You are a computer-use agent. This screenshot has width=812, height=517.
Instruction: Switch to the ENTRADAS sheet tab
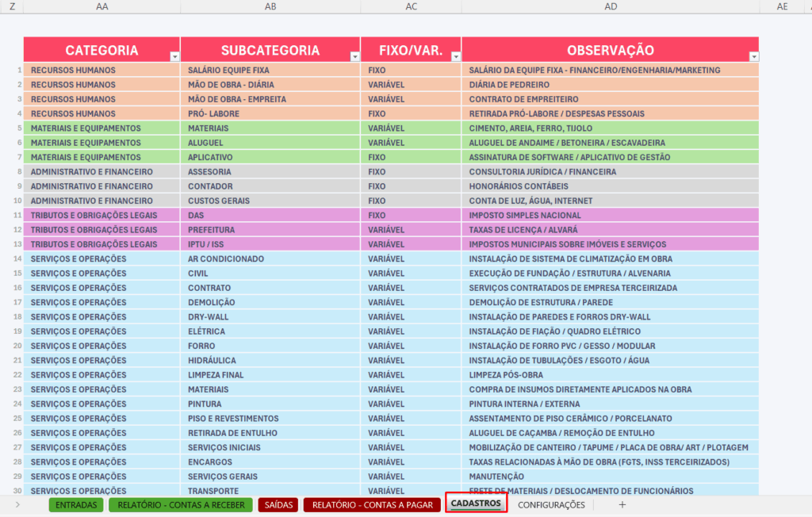pos(76,504)
